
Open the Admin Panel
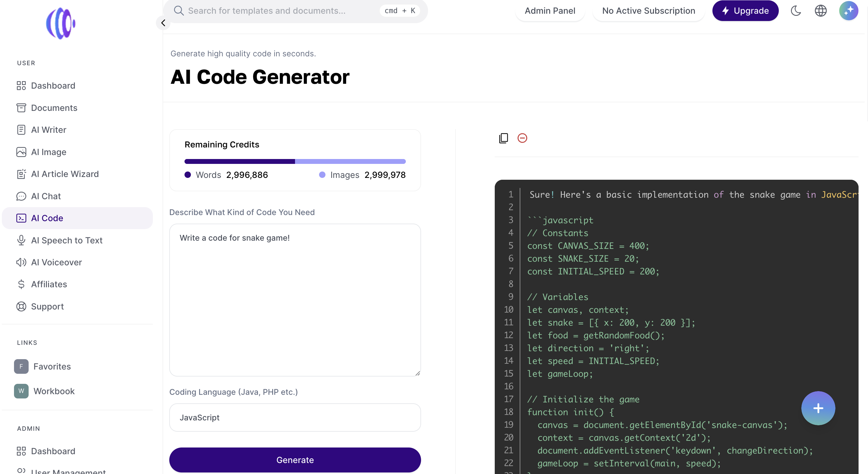[550, 11]
